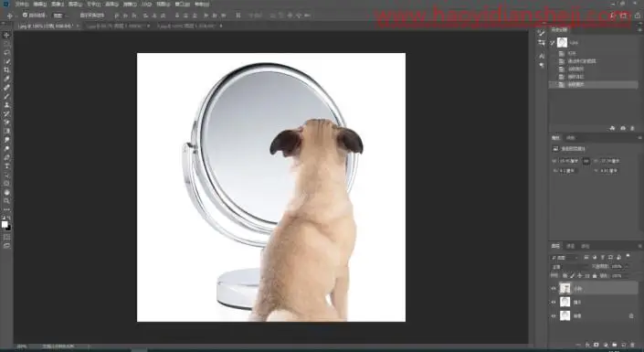Select the Move tool in toolbox
The height and width of the screenshot is (352, 644).
point(6,35)
